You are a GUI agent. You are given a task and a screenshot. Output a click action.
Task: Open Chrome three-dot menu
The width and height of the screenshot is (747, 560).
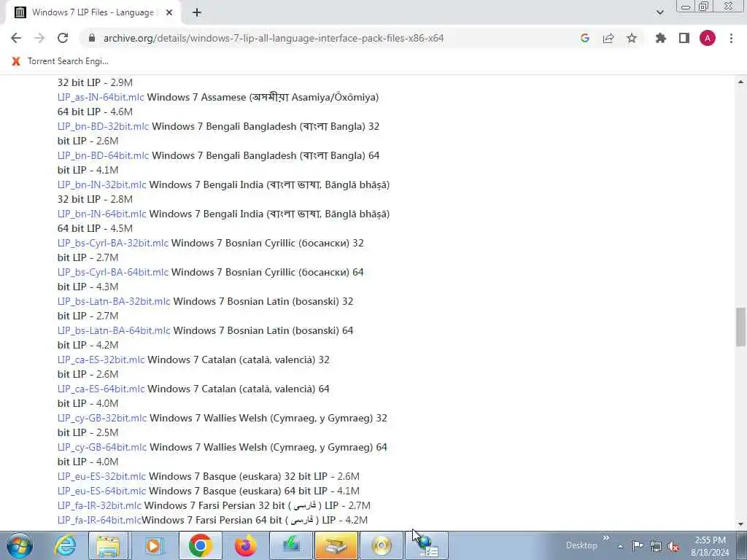tap(731, 38)
